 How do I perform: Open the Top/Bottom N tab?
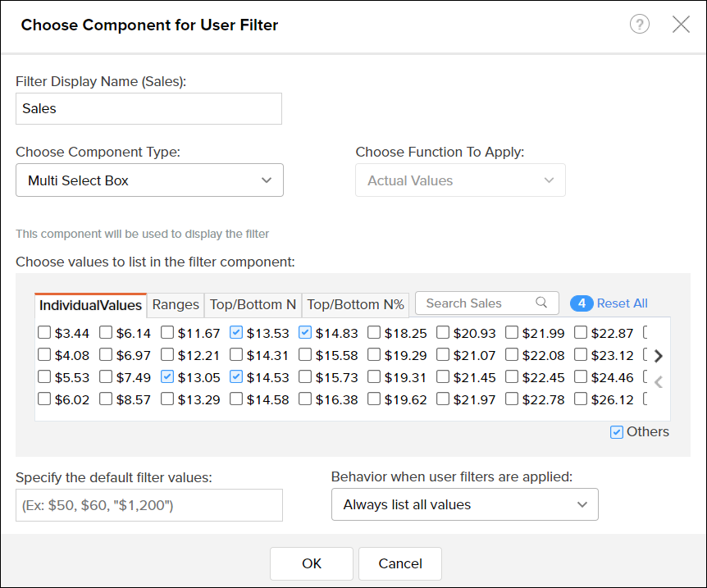click(x=253, y=304)
